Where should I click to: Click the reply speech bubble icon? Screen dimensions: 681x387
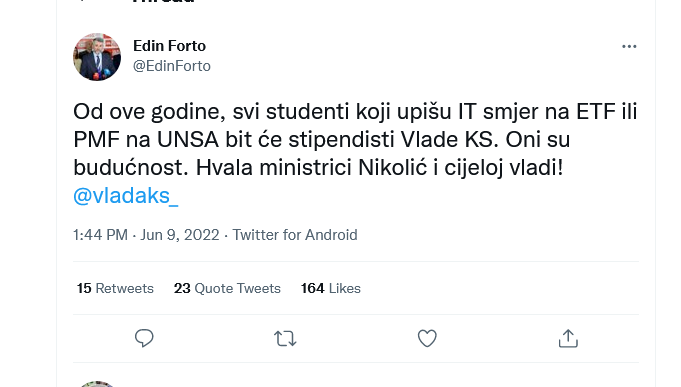[144, 338]
